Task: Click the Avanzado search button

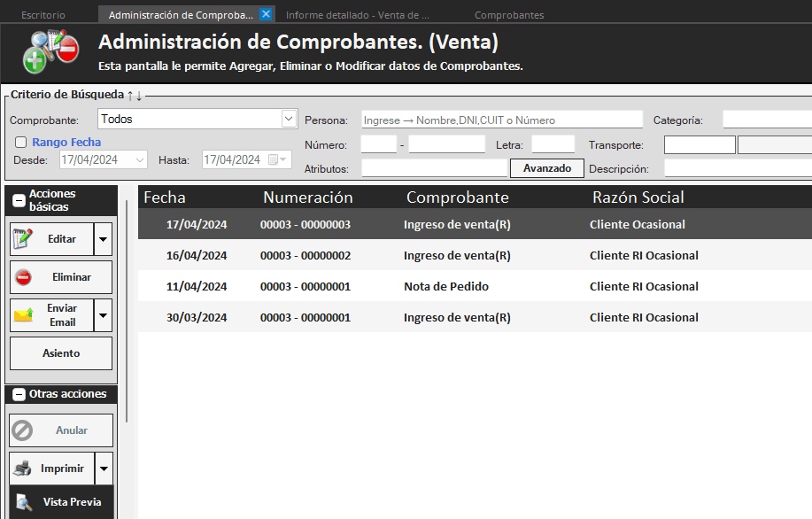Action: tap(546, 168)
